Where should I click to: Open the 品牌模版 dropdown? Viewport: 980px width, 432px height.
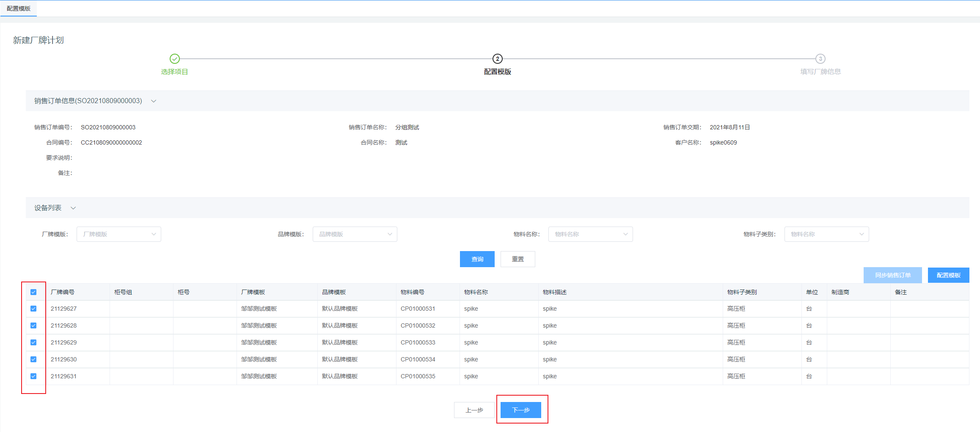coord(355,234)
